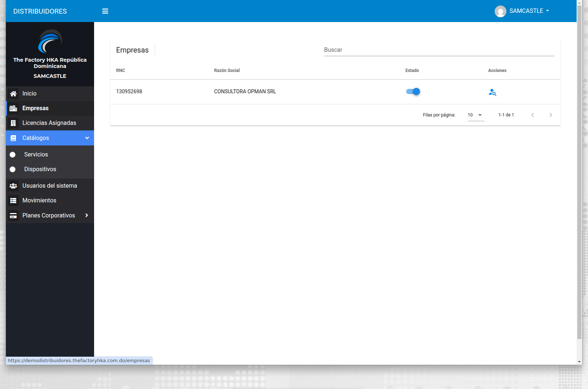
Task: Open Movimientos menu item
Action: click(50, 201)
